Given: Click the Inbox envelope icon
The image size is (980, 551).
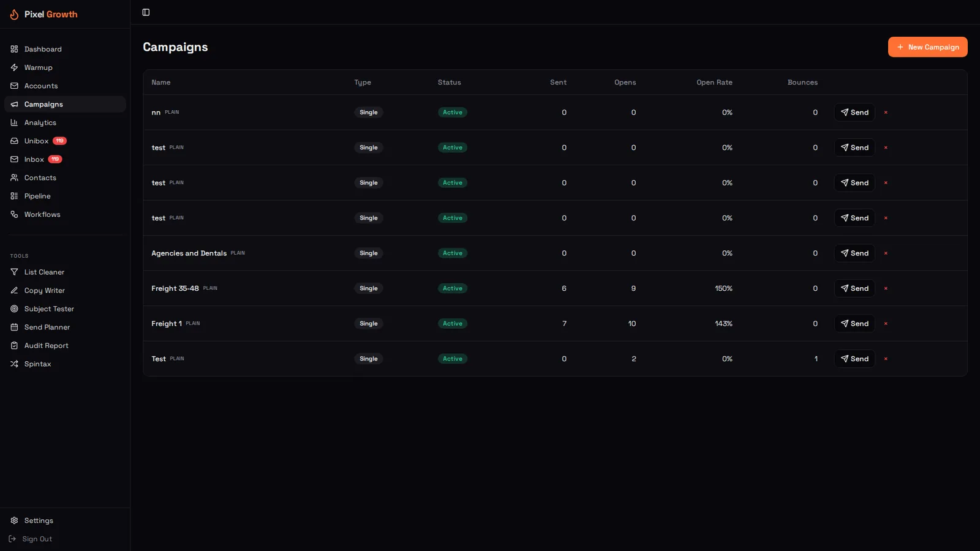Looking at the screenshot, I should click(x=14, y=159).
